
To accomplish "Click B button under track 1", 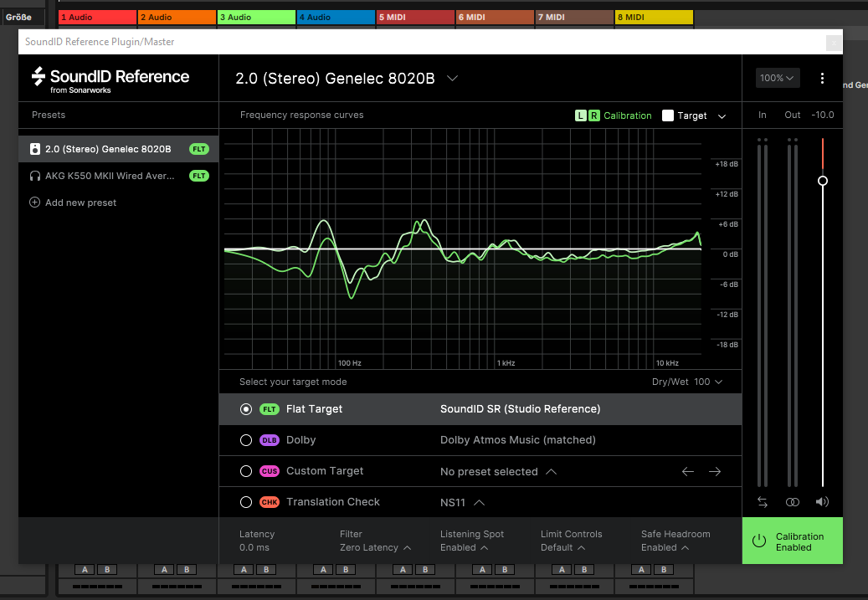I will click(x=107, y=570).
